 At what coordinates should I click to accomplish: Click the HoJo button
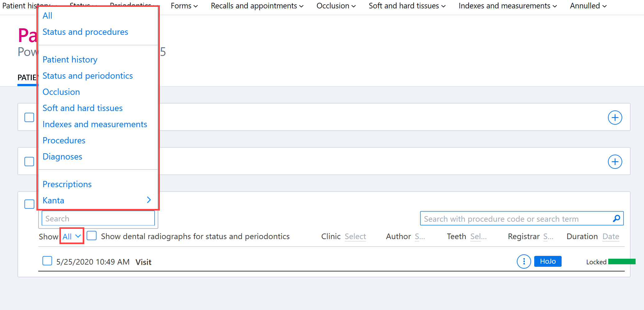[x=548, y=261]
